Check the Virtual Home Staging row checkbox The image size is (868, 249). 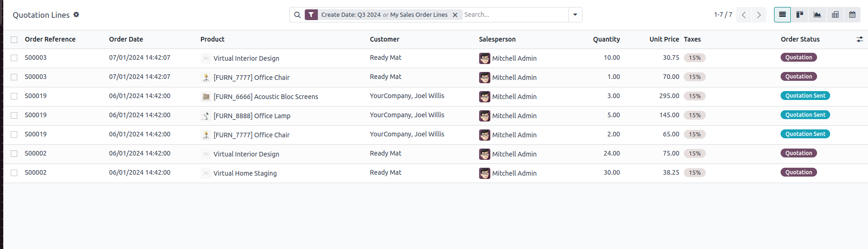click(14, 173)
